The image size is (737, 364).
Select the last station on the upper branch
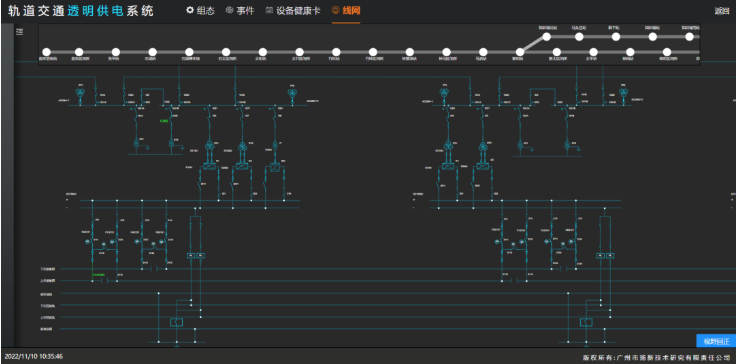689,36
